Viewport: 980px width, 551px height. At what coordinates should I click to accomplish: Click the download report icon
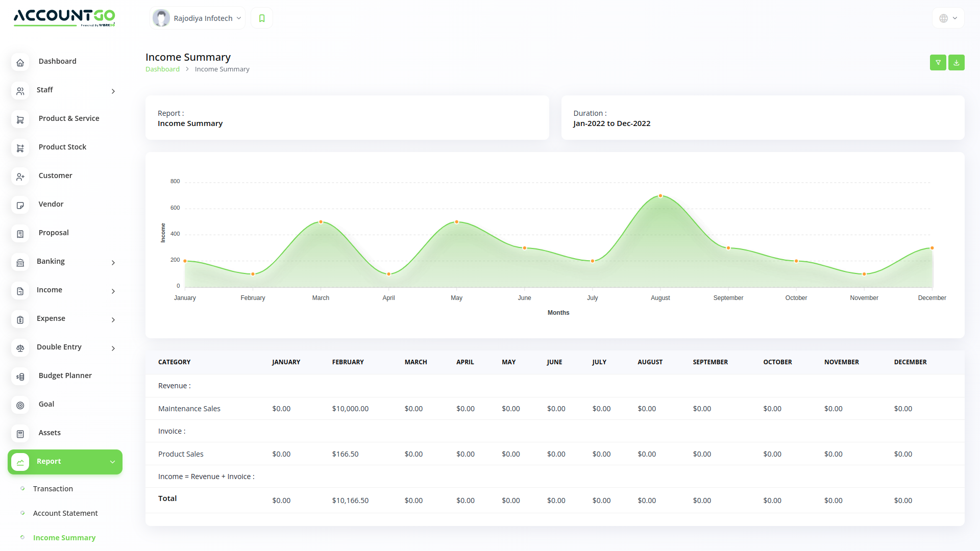pos(957,62)
